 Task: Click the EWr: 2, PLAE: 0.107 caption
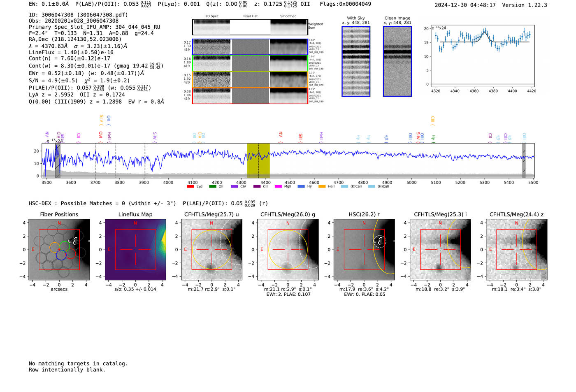[288, 295]
